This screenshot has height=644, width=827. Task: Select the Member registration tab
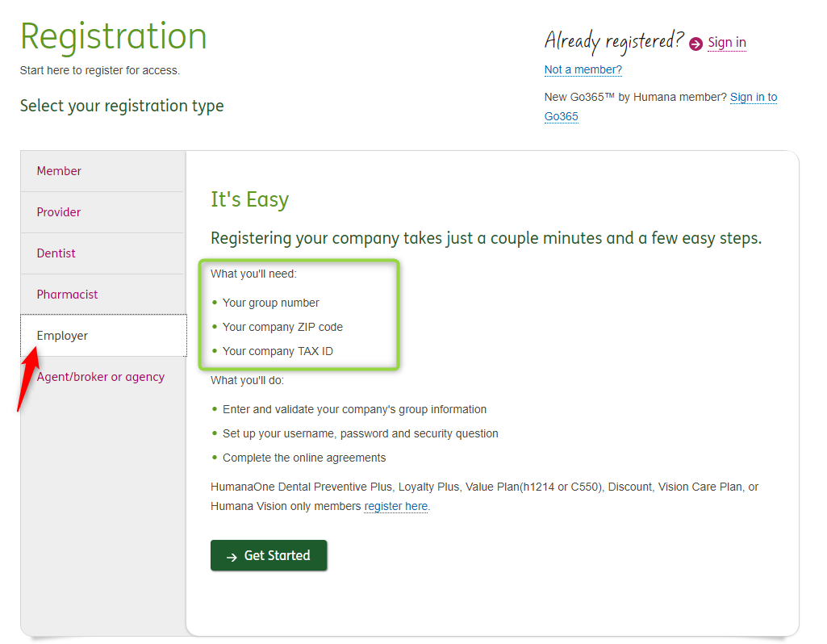tap(59, 171)
